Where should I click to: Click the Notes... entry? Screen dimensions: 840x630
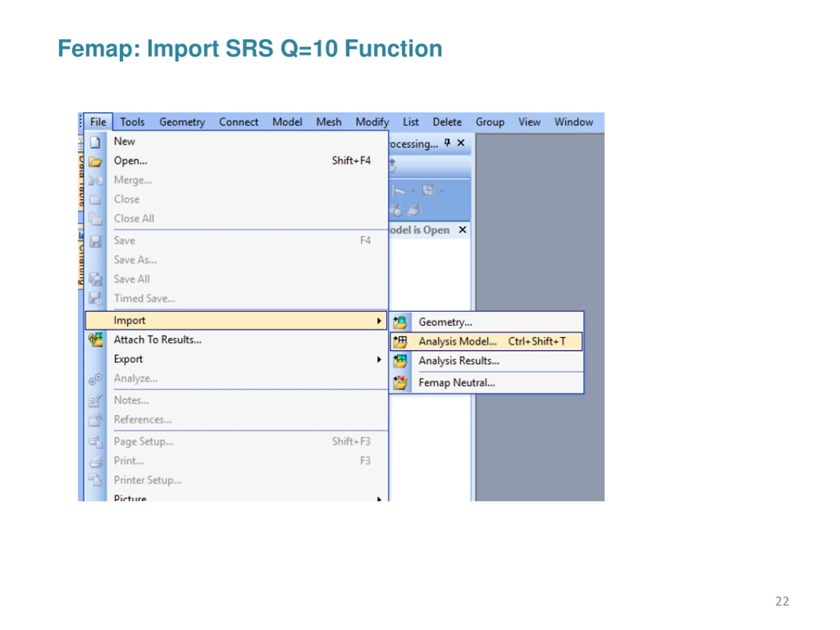click(x=236, y=400)
